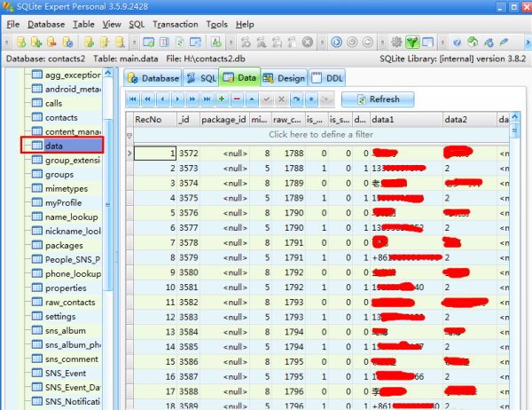Viewport: 532px width, 410px height.
Task: Select the phone_lookup table in tree
Action: 74,274
